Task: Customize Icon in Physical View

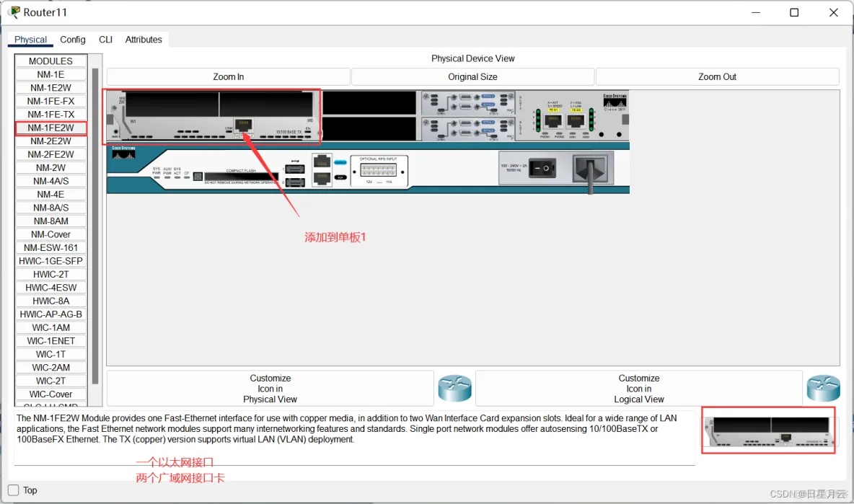Action: click(x=270, y=389)
